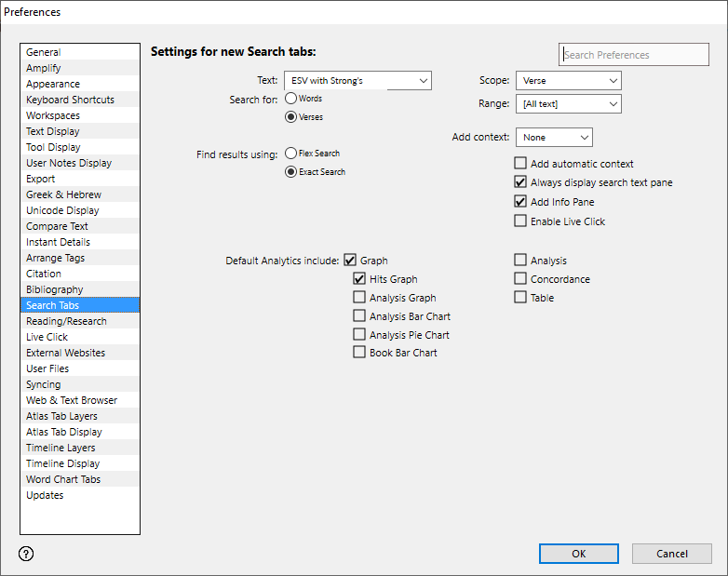The image size is (728, 576).
Task: Expand the Scope dropdown
Action: click(568, 81)
